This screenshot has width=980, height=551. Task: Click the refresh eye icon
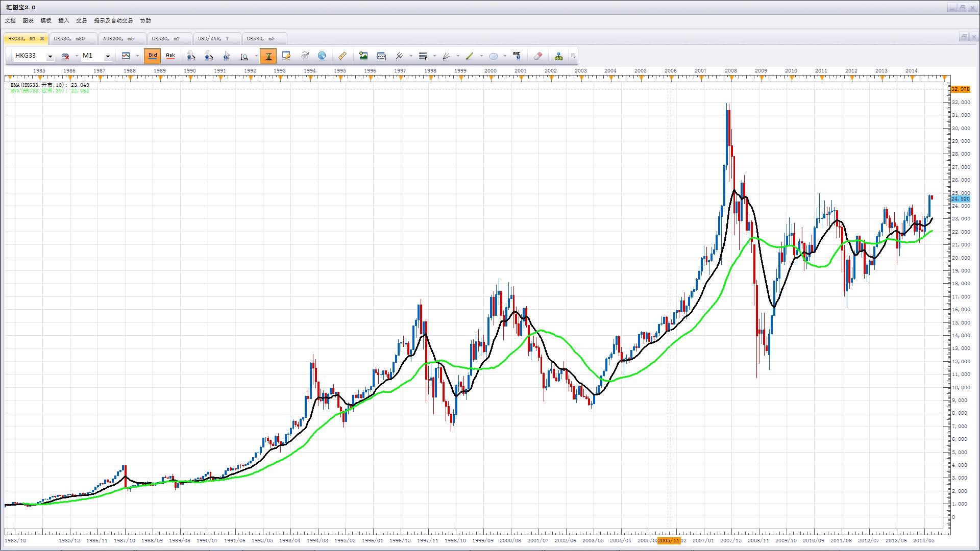[305, 56]
